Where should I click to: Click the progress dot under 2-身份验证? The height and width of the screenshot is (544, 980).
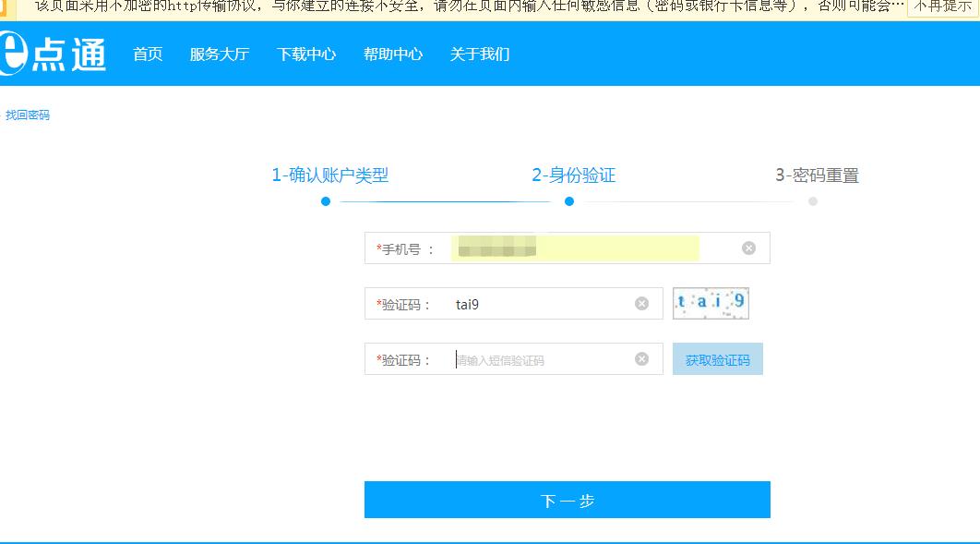569,200
